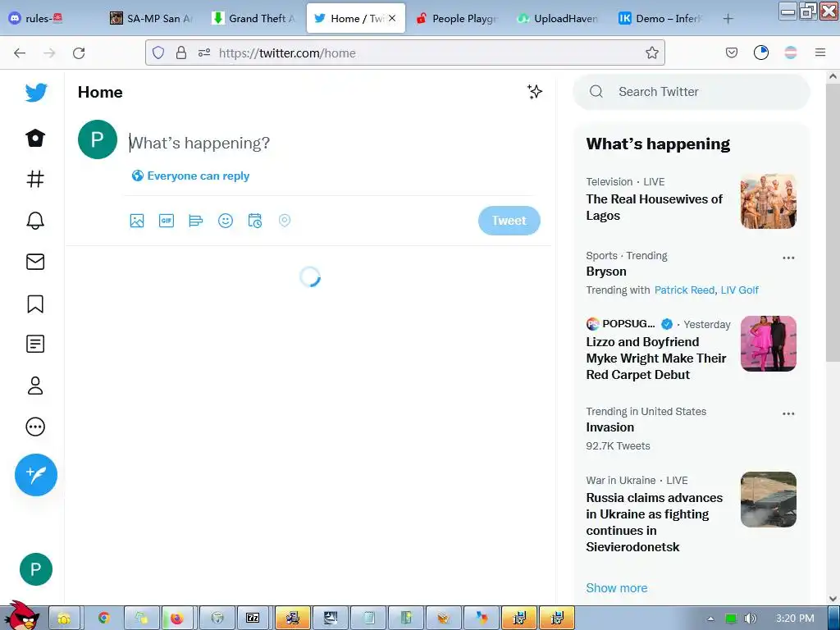Viewport: 840px width, 630px height.
Task: Go back to previous page
Action: [20, 52]
